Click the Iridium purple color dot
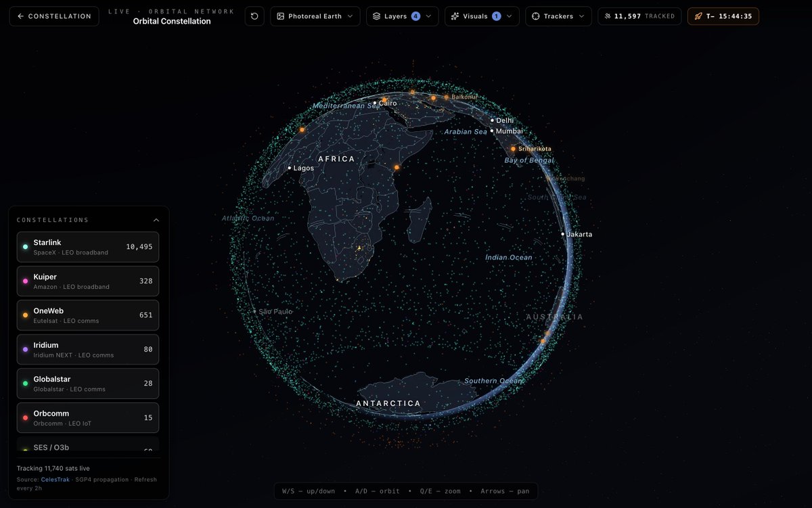Screen dimensions: 812x508 point(25,349)
